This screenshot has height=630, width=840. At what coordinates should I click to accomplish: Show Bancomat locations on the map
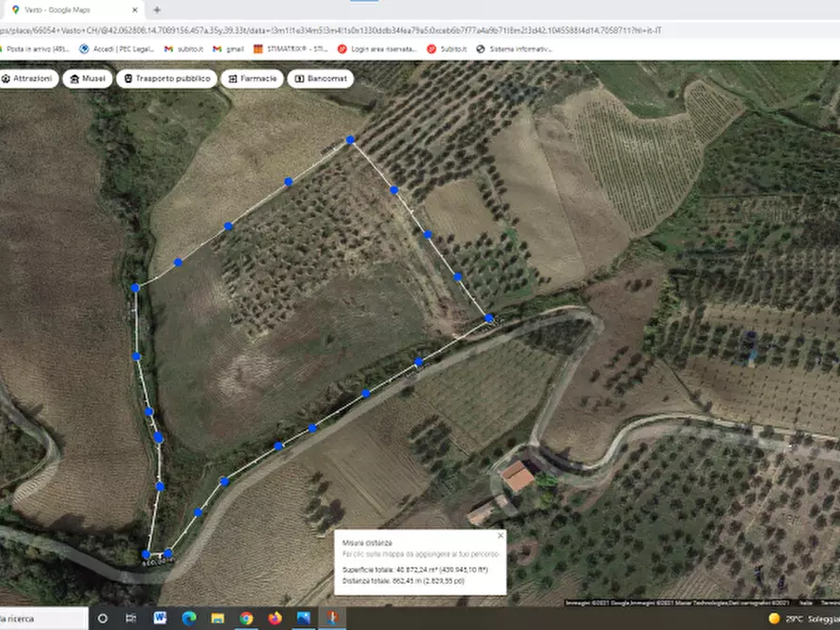point(320,79)
